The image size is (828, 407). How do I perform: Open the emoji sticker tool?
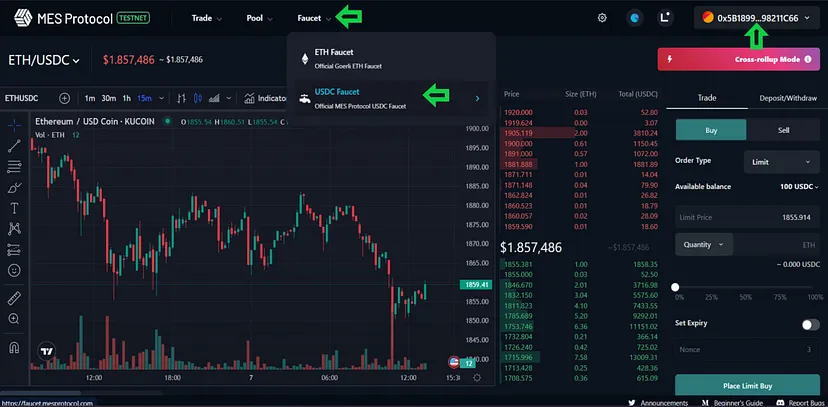point(15,270)
